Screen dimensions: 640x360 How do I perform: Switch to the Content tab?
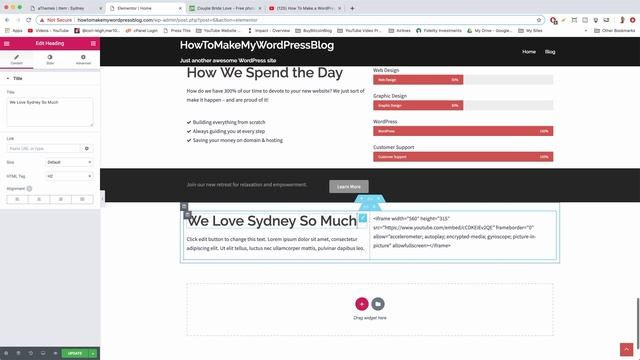point(17,60)
